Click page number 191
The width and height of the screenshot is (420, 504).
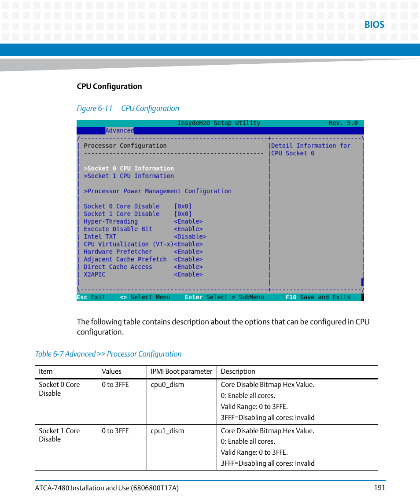(379, 488)
